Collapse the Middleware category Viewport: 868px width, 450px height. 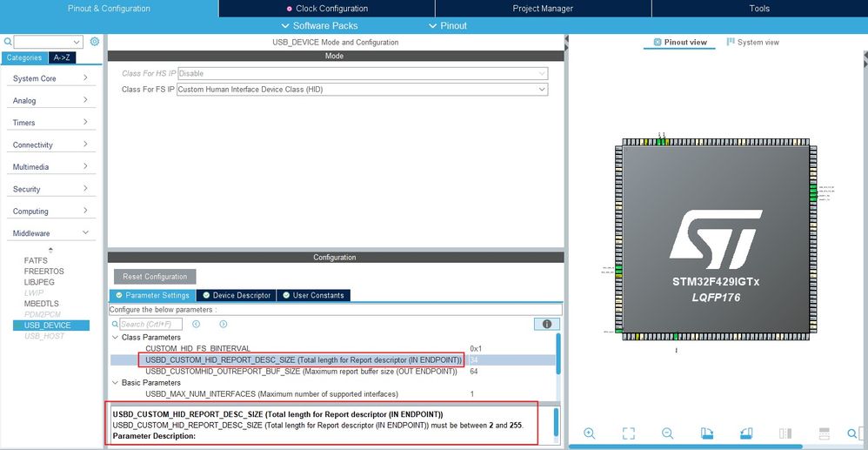point(50,233)
